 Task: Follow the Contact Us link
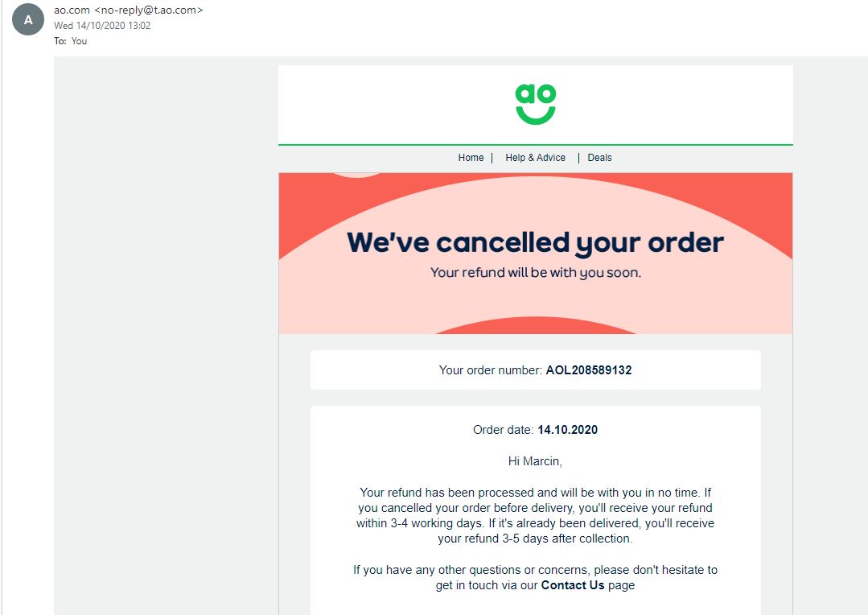click(x=573, y=585)
